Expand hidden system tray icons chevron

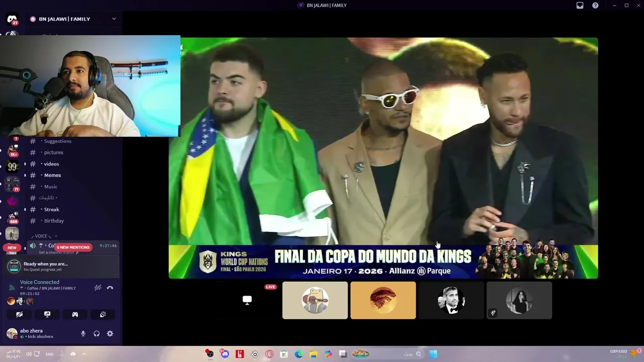coord(84,354)
